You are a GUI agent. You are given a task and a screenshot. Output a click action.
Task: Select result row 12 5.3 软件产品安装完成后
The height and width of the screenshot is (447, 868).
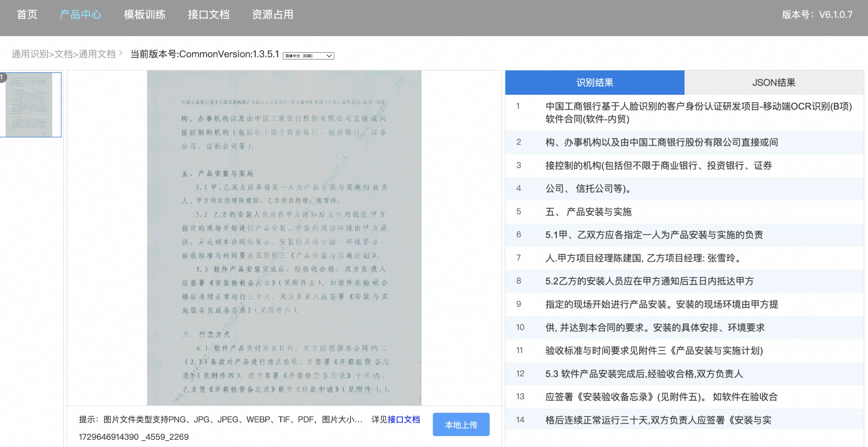pyautogui.click(x=684, y=374)
